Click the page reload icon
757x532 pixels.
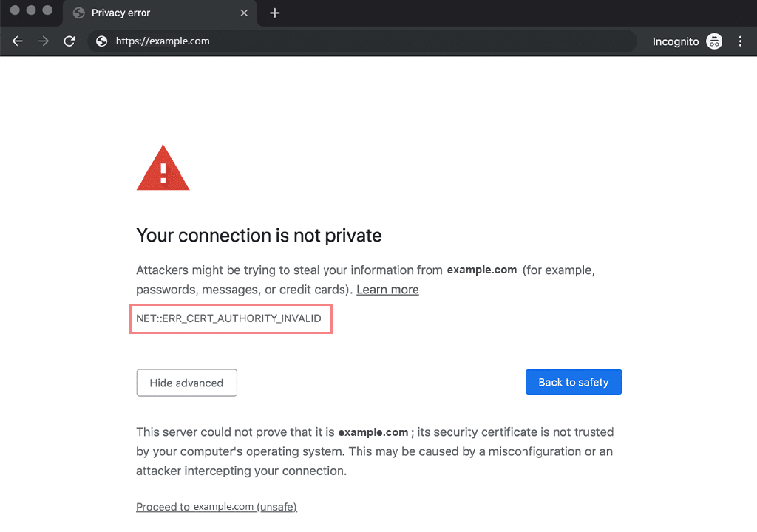coord(69,41)
